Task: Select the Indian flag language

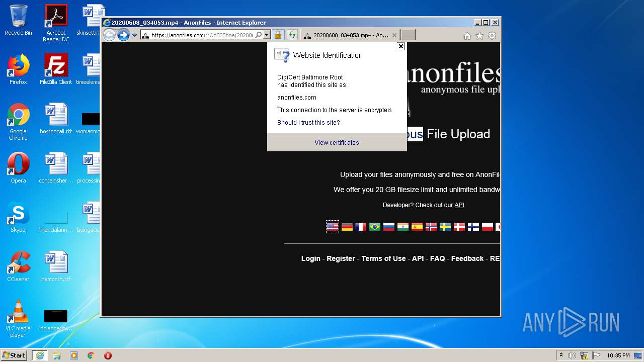Action: click(x=403, y=227)
